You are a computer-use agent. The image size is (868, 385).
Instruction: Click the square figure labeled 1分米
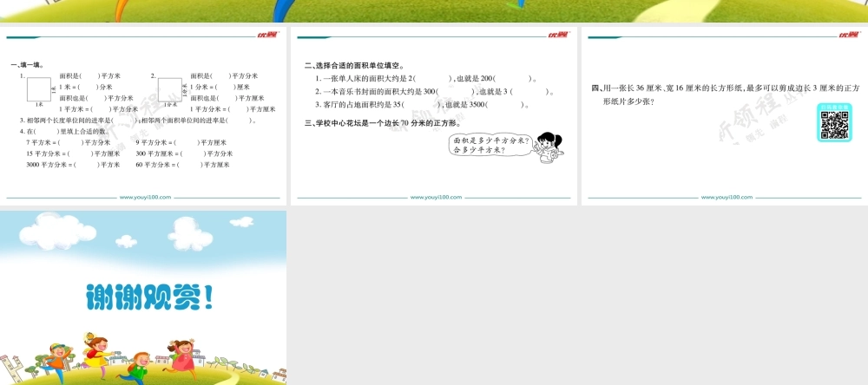(x=170, y=89)
